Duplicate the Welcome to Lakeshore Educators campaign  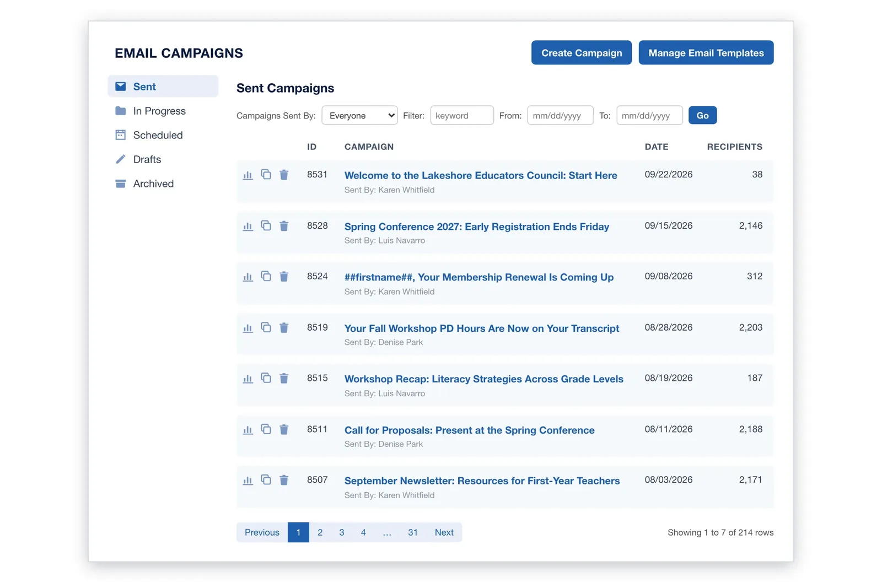click(266, 174)
